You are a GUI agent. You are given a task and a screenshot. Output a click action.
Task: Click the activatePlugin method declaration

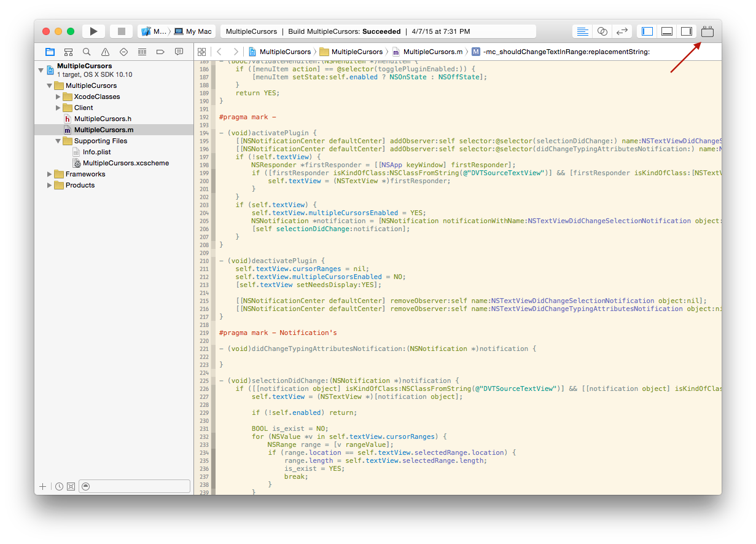(x=268, y=133)
